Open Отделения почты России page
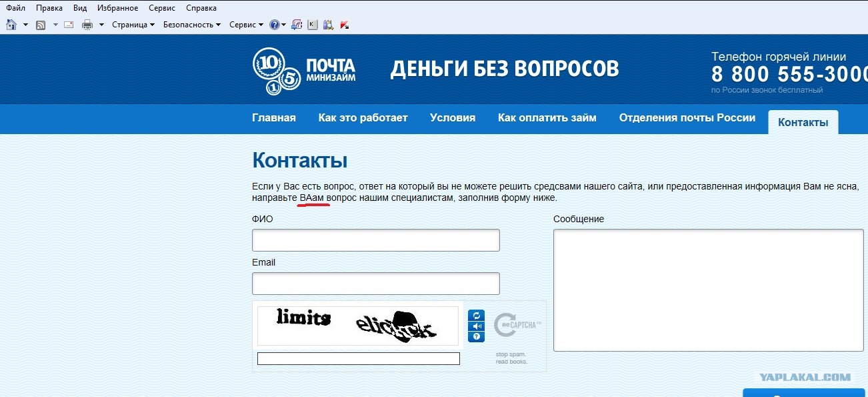Viewport: 868px width, 397px height. 687,118
